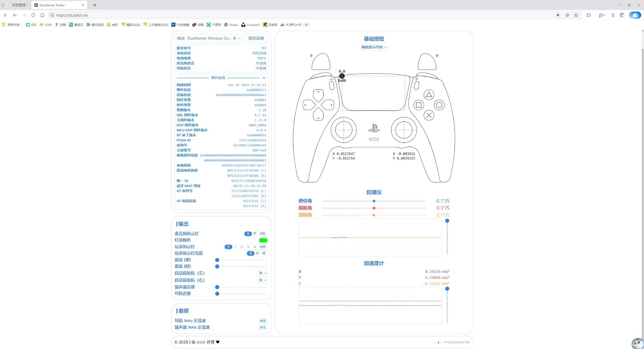
Task: Click the 97ecbec version text in footer
Action: pos(457,342)
